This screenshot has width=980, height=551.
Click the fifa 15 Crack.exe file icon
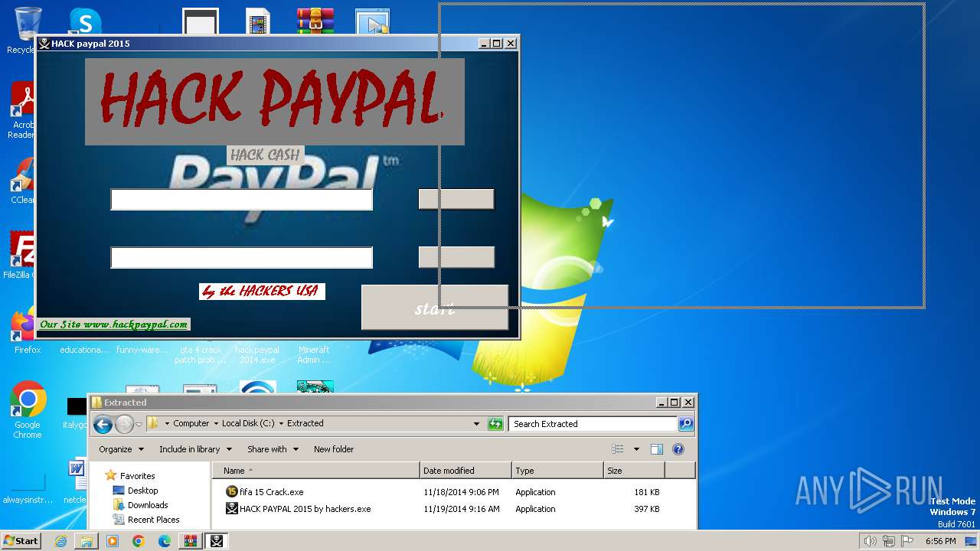[x=232, y=492]
